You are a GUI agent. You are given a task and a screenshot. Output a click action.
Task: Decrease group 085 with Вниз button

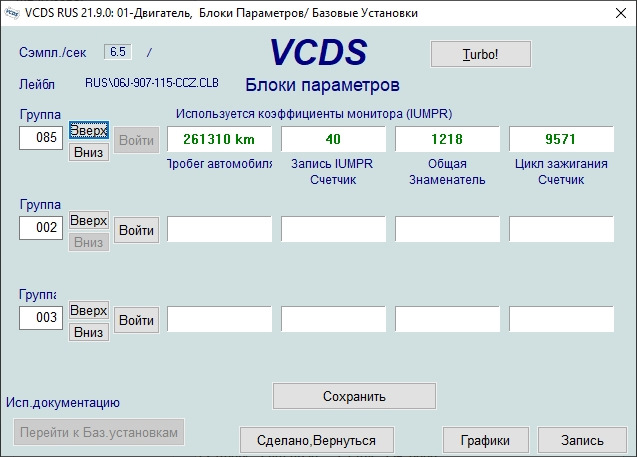[x=89, y=152]
